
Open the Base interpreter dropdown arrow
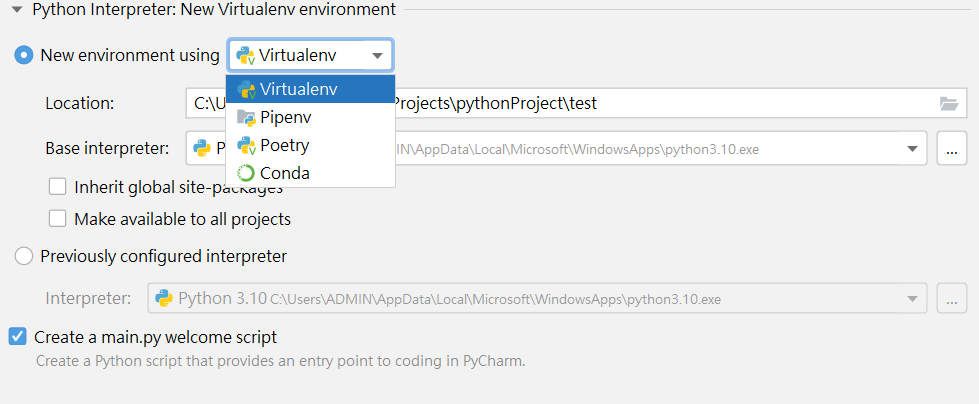(912, 149)
